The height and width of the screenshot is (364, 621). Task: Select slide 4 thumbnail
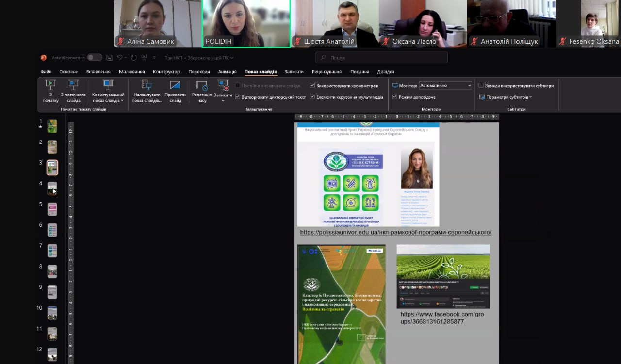pyautogui.click(x=52, y=189)
